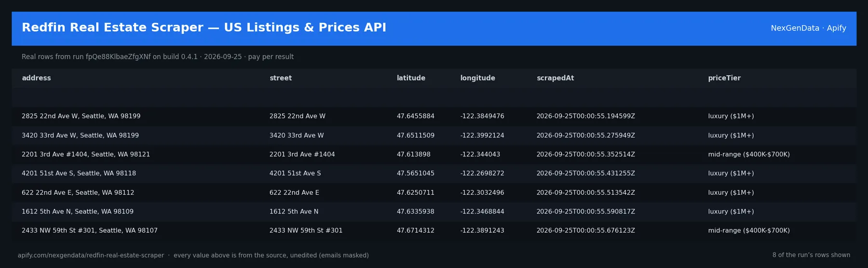Click latitude value 47.613898
The height and width of the screenshot is (268, 868).
pyautogui.click(x=414, y=154)
